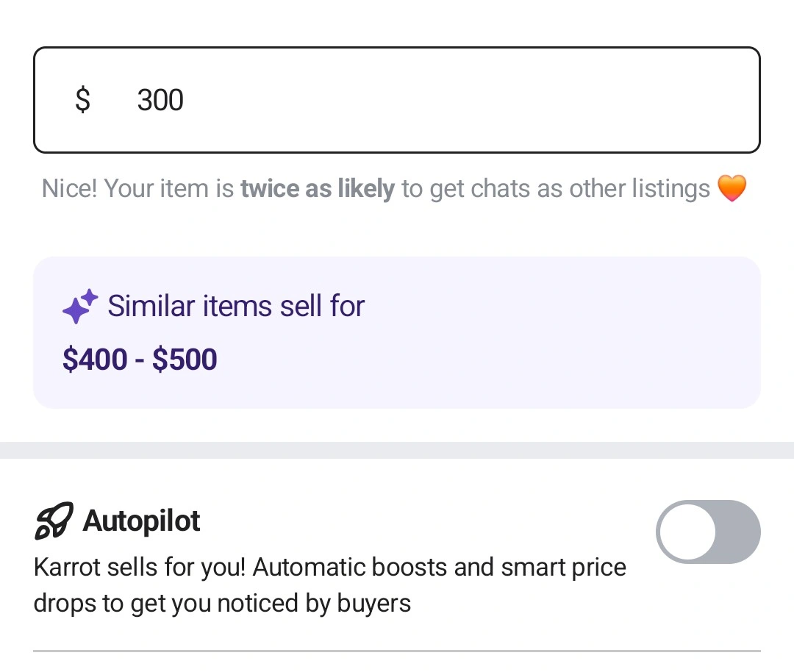This screenshot has height=672, width=794.
Task: Click the 'Nice! Your item is' message
Action: click(x=137, y=188)
